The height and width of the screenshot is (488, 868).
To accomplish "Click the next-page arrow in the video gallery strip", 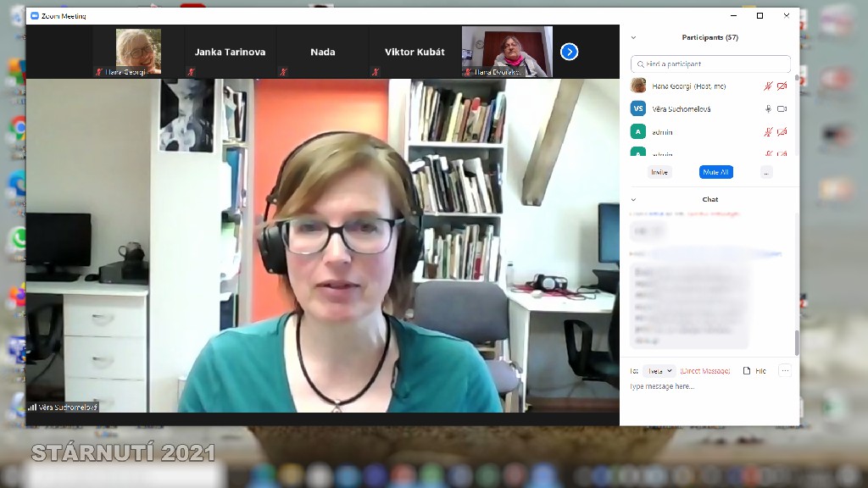I will [570, 52].
